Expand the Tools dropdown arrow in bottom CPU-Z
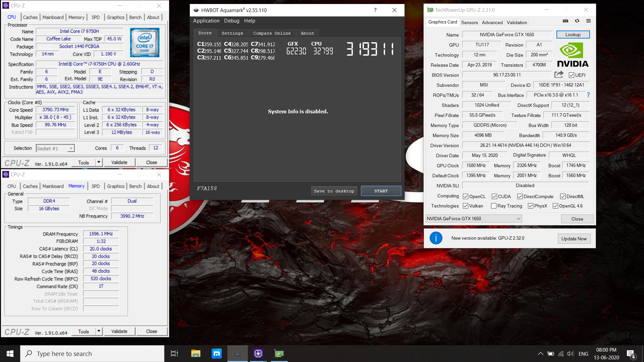Screen dimensions: 644x362 (x=99, y=331)
